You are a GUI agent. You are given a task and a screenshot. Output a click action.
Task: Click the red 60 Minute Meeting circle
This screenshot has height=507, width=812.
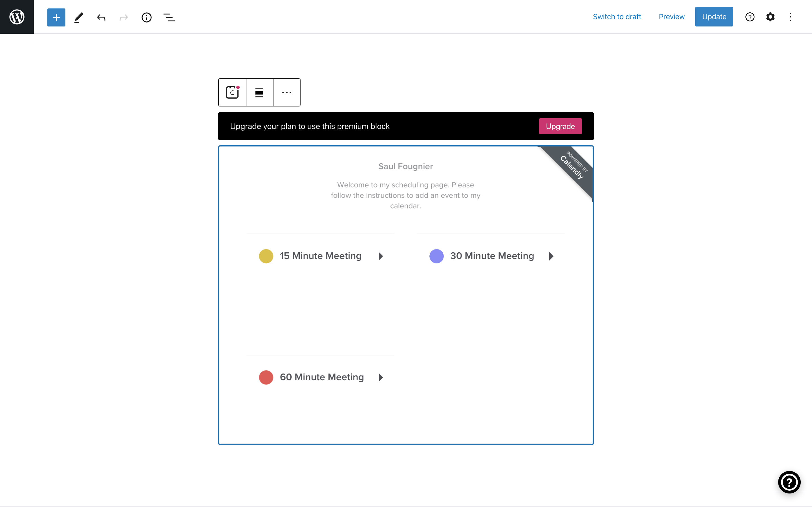click(x=266, y=377)
